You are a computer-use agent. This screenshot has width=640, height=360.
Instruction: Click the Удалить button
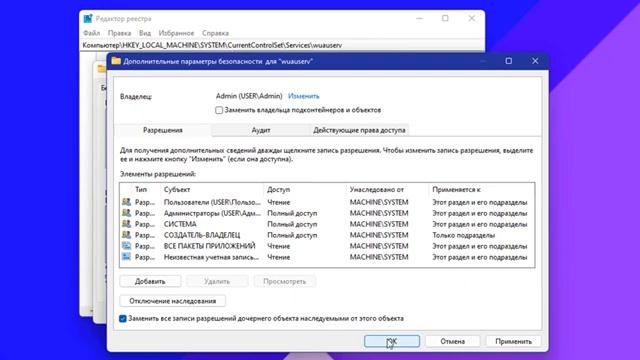[217, 281]
